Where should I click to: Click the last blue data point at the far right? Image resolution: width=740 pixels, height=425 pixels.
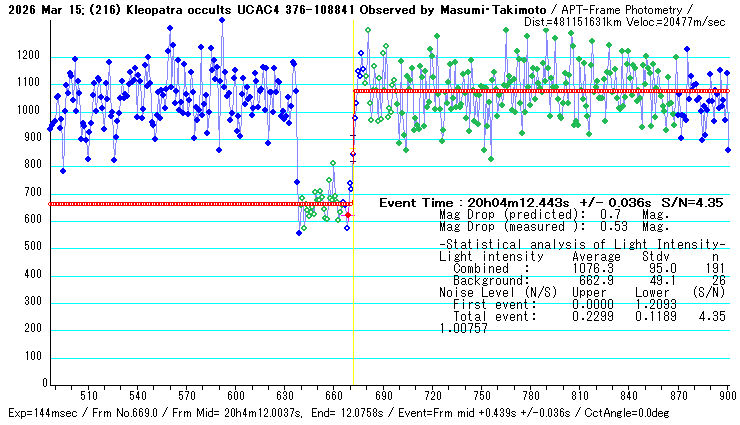pyautogui.click(x=728, y=150)
